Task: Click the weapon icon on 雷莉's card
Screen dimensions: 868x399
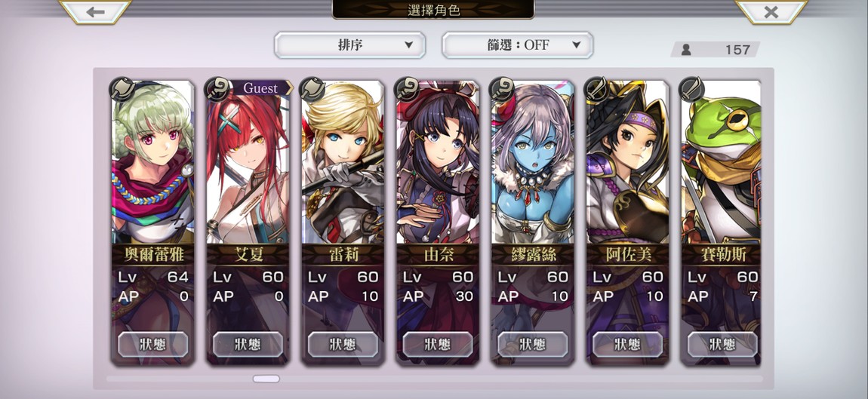Action: 311,88
